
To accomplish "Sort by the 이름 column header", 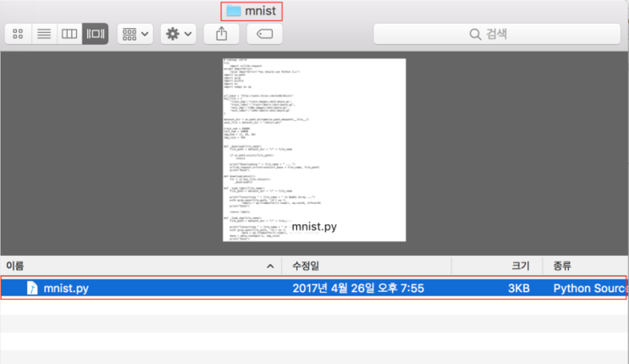I will click(x=141, y=266).
